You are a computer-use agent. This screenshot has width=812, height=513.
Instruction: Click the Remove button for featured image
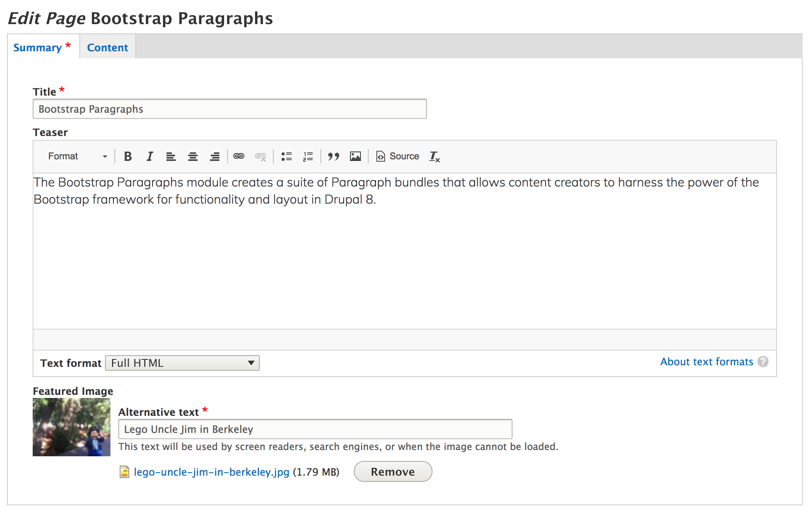point(393,472)
